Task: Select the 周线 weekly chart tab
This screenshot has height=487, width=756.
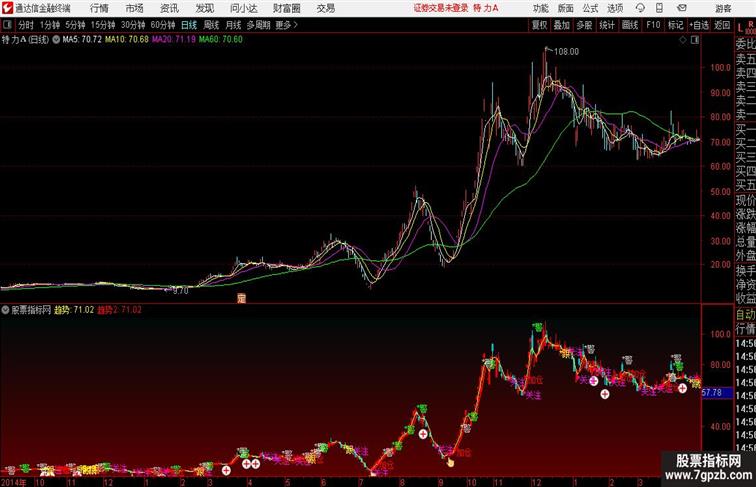Action: [x=211, y=25]
